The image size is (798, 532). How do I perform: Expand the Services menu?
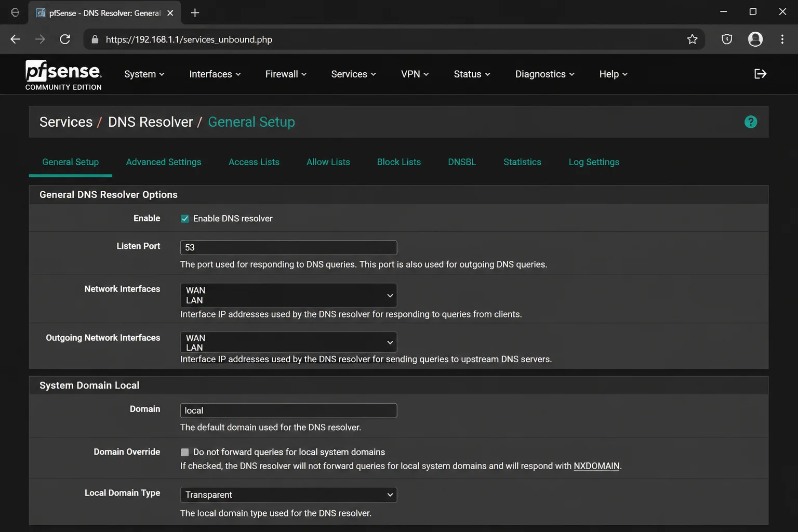tap(354, 74)
